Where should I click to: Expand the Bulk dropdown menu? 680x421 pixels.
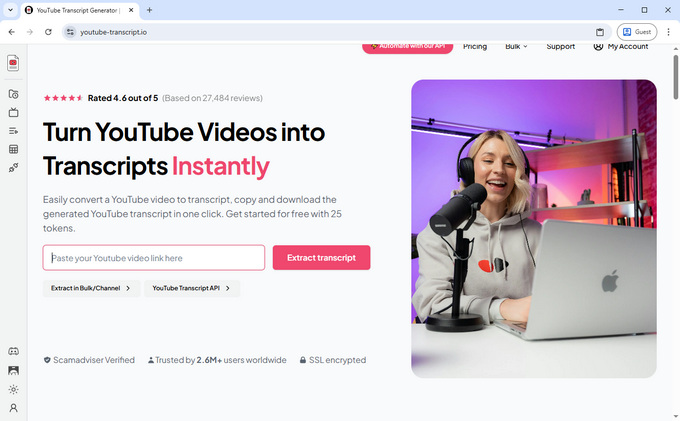coord(516,46)
